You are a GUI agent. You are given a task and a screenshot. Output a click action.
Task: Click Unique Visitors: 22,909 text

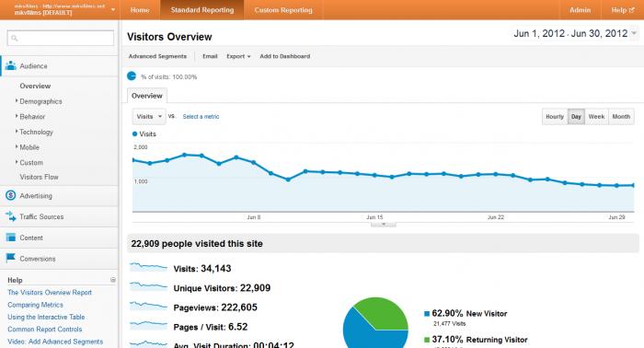[x=223, y=288]
